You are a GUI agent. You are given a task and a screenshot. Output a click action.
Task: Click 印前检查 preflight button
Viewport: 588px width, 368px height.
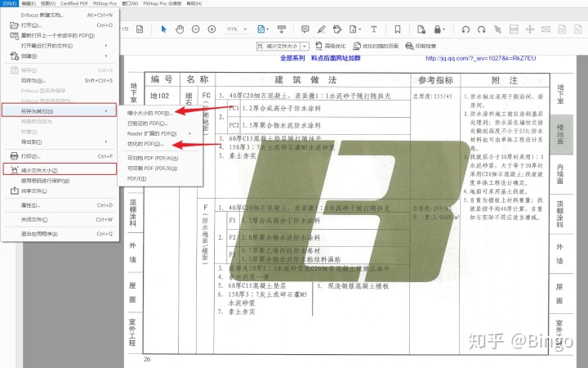(421, 46)
